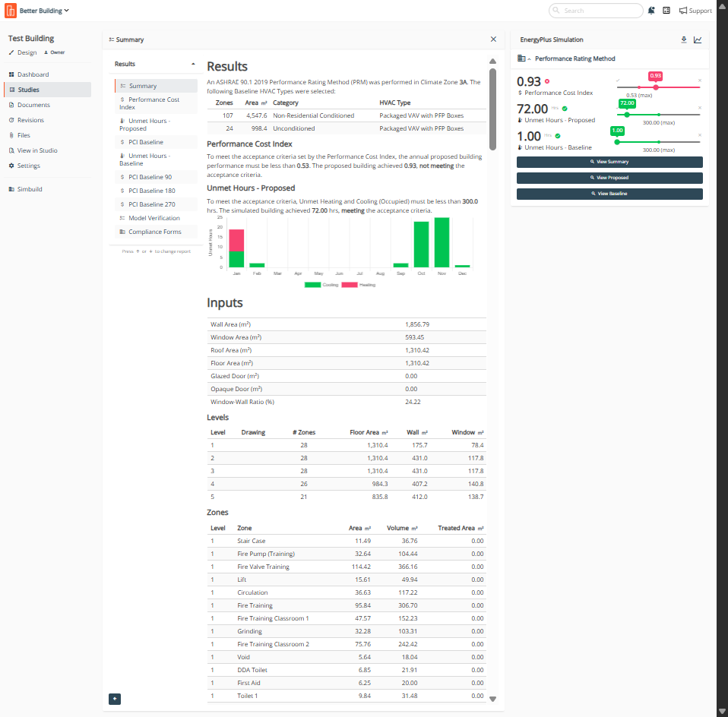Click Unmet Hours Baseline slider handle
The height and width of the screenshot is (717, 728).
point(617,142)
